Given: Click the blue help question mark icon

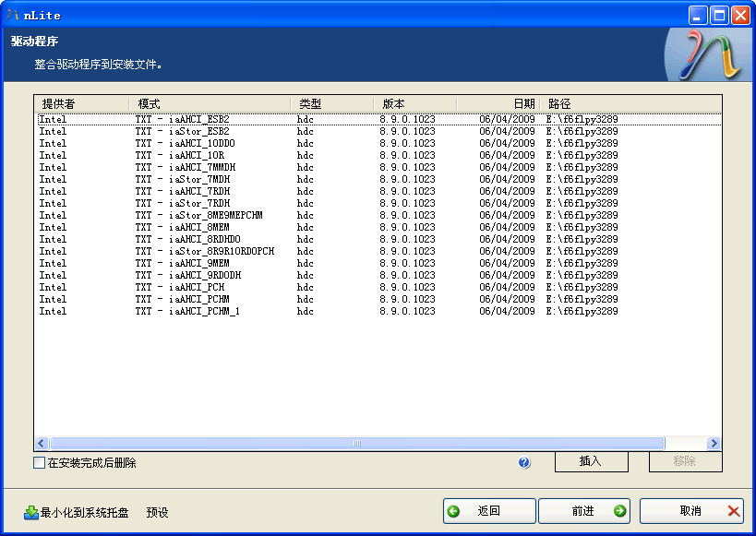Looking at the screenshot, I should (x=524, y=463).
